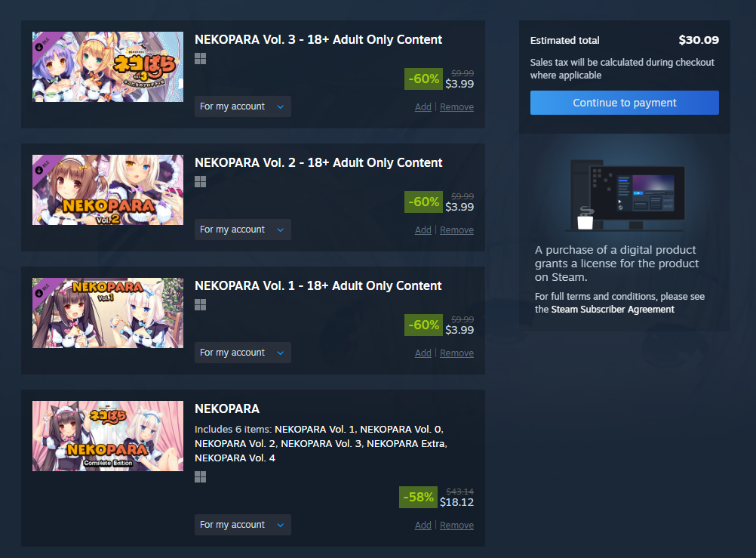Remove NEKOPARA Vol. 2 from cart
Screen dimensions: 756x558
click(456, 230)
